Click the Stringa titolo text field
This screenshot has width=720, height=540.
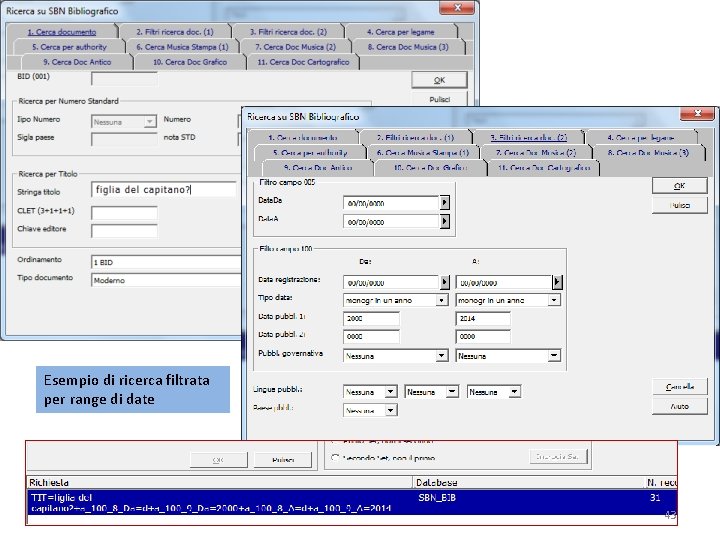point(164,190)
